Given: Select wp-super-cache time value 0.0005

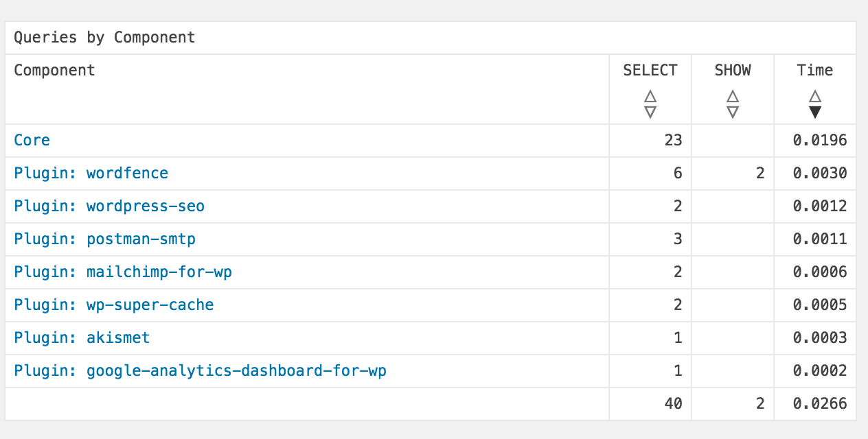Looking at the screenshot, I should coord(820,305).
